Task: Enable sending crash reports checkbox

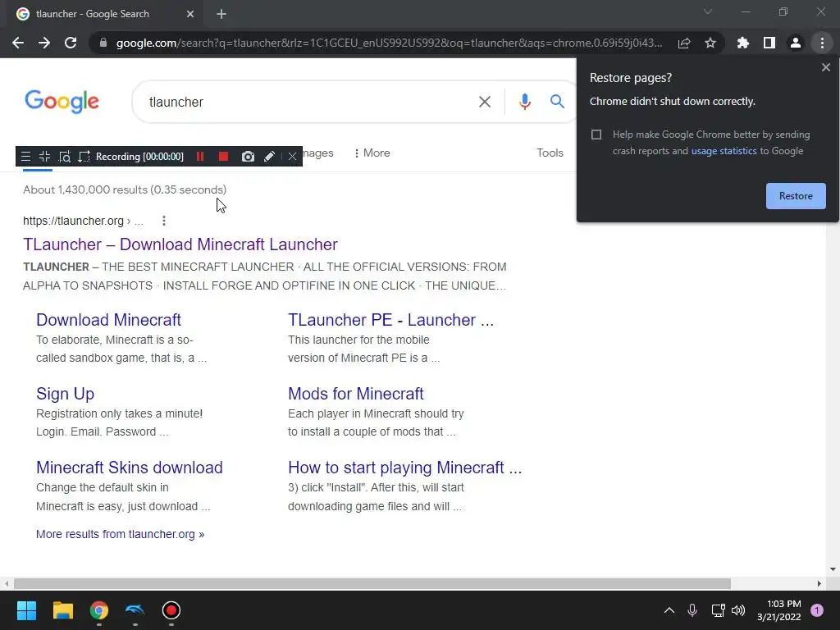Action: pyautogui.click(x=596, y=135)
